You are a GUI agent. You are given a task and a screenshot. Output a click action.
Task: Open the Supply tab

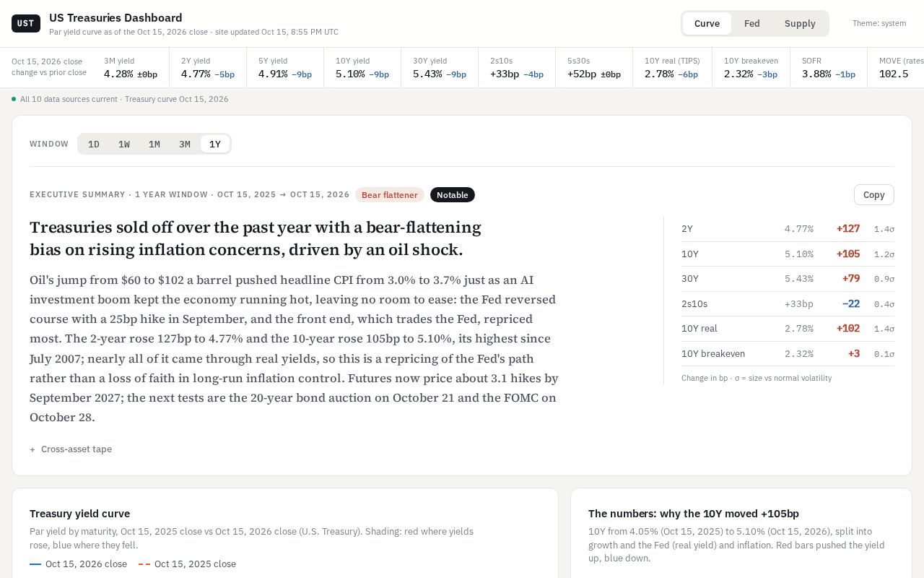pos(800,23)
